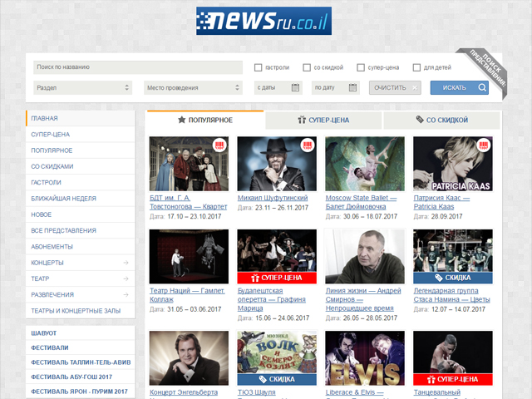532x399 pixels.
Task: Toggle the 'гастроли' checkbox
Action: [x=258, y=67]
